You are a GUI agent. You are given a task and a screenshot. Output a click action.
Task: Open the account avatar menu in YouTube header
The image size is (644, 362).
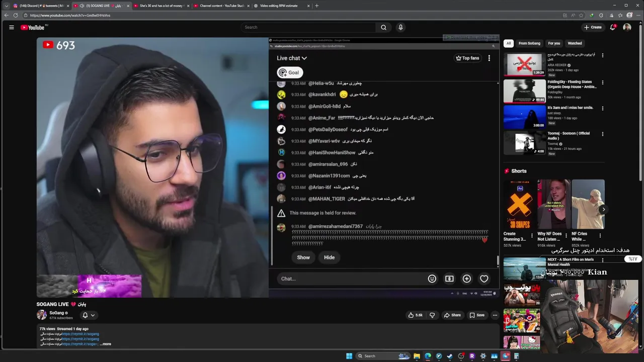pos(627,27)
